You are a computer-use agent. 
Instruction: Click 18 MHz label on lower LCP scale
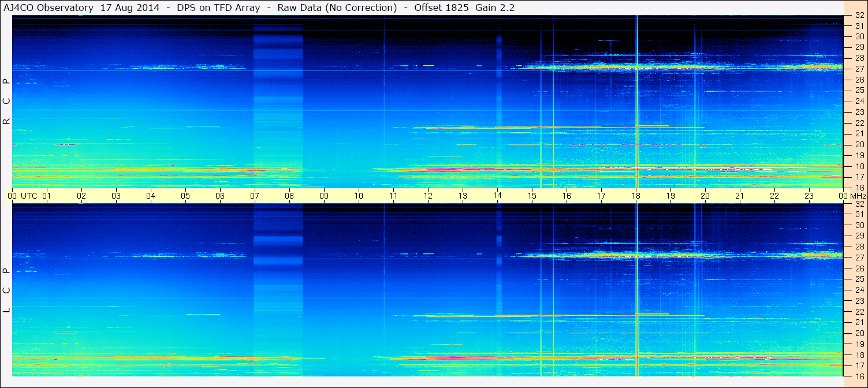pyautogui.click(x=859, y=355)
